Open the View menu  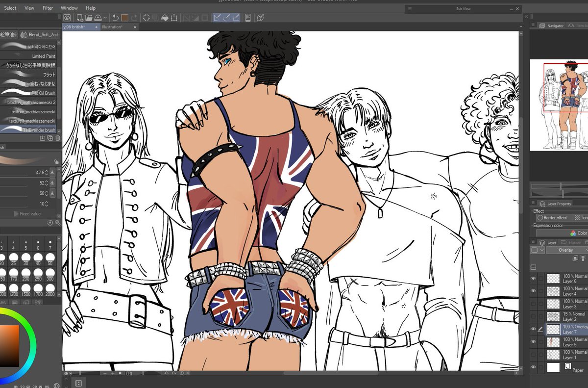(29, 8)
